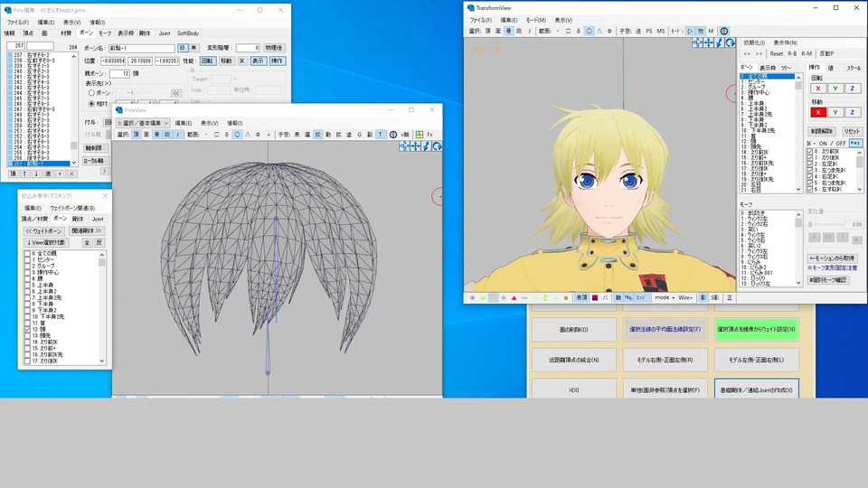868x488 pixels.
Task: Check bone 11: 首 in masking list
Action: coord(27,323)
